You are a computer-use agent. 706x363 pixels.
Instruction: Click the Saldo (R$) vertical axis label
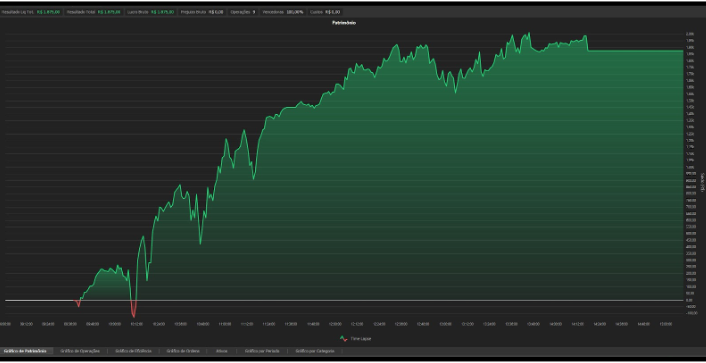[x=702, y=182]
